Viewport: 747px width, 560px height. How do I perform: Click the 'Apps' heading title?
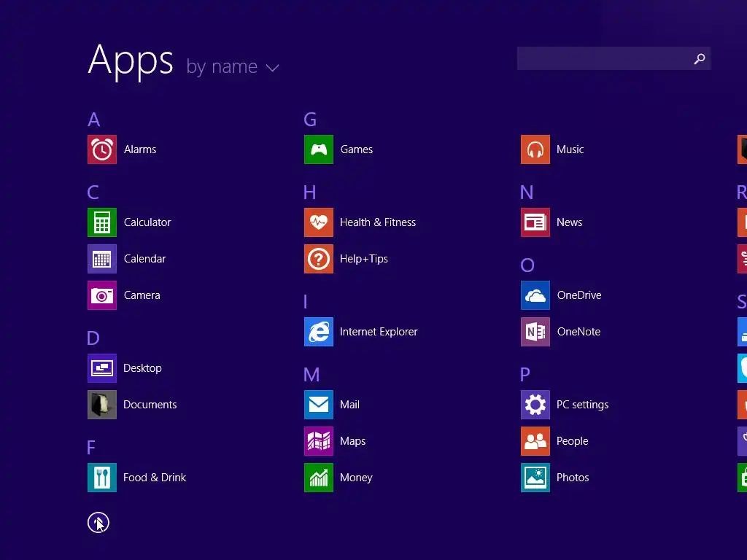(131, 61)
